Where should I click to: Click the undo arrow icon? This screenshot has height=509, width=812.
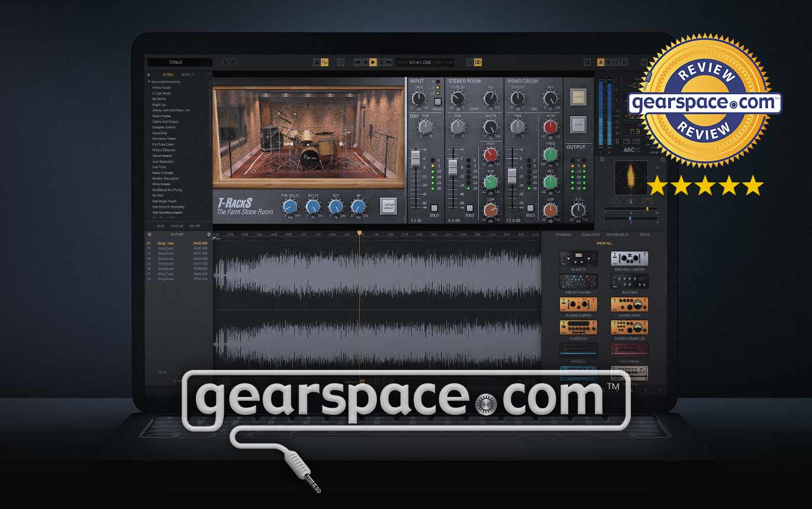click(x=224, y=62)
